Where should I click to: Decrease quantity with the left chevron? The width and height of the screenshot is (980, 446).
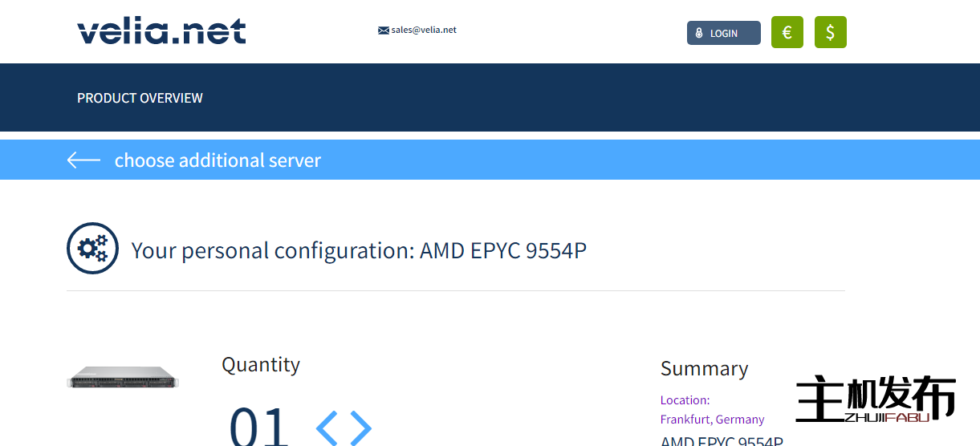coord(327,428)
